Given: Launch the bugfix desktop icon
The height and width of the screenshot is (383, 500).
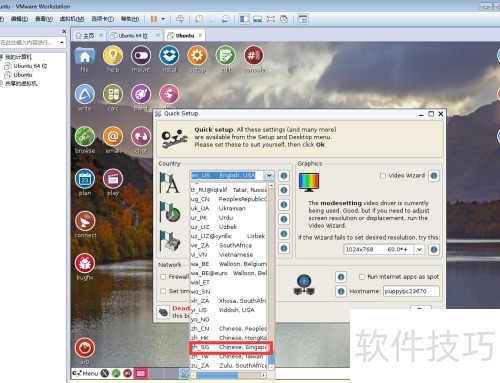Looking at the screenshot, I should pos(85,263).
